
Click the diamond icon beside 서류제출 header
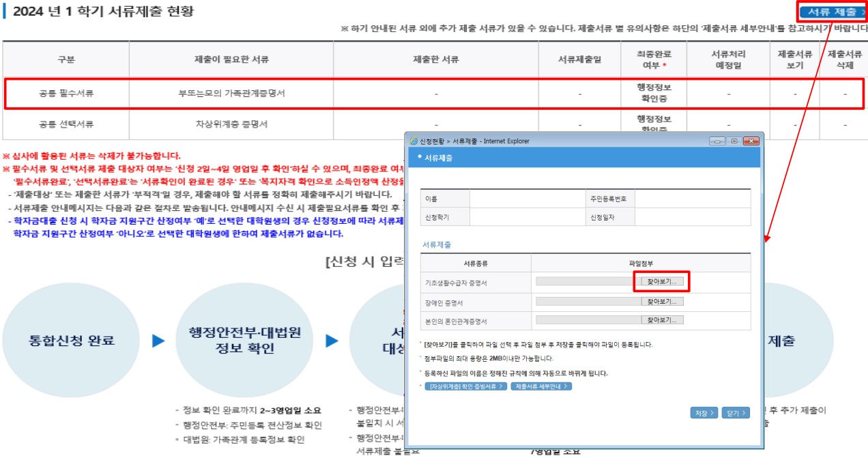pyautogui.click(x=419, y=155)
